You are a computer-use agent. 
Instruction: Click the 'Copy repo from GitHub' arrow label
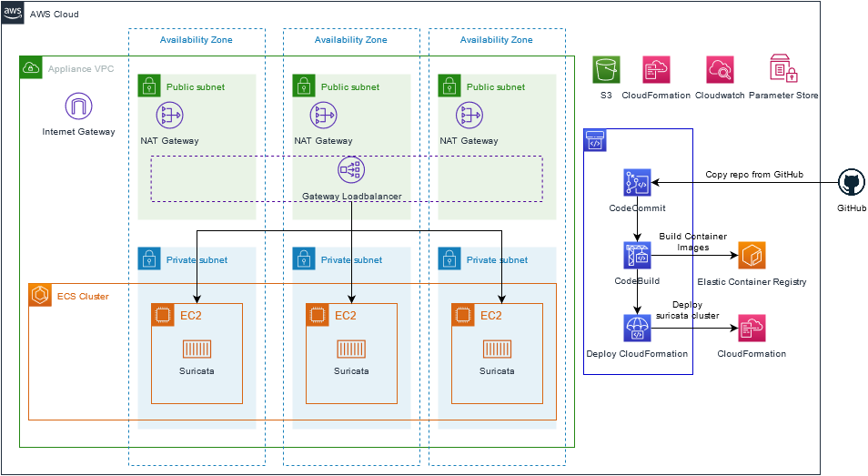(x=754, y=175)
